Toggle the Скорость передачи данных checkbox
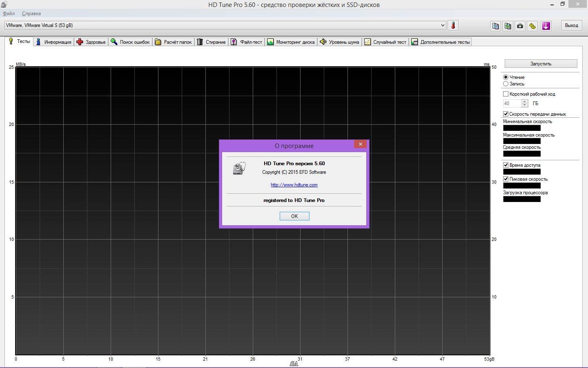The width and height of the screenshot is (588, 368). [x=506, y=114]
